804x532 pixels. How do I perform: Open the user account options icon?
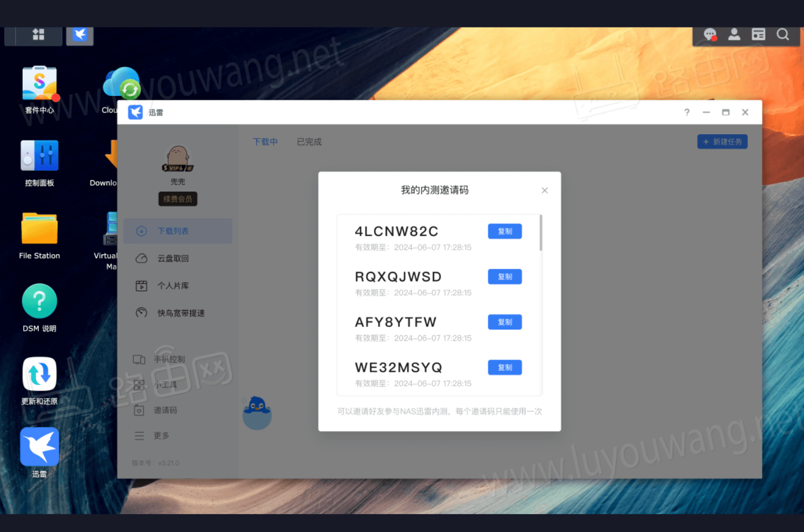pos(734,35)
